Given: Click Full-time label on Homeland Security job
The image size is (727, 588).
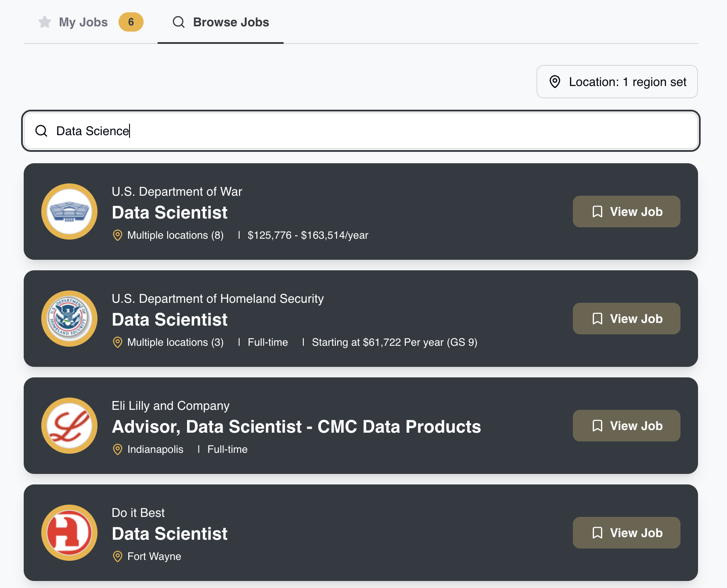Looking at the screenshot, I should click(x=268, y=342).
